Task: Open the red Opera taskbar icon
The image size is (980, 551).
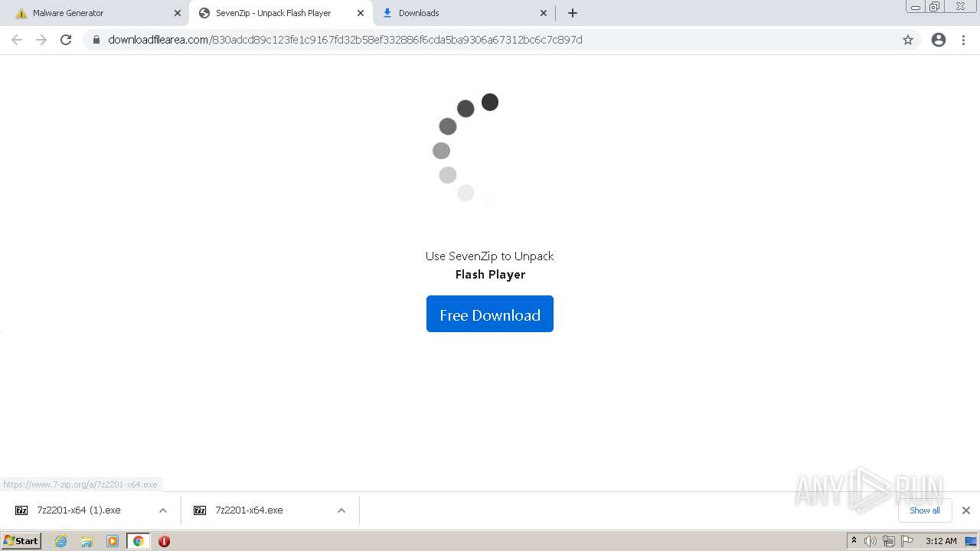Action: tap(164, 541)
